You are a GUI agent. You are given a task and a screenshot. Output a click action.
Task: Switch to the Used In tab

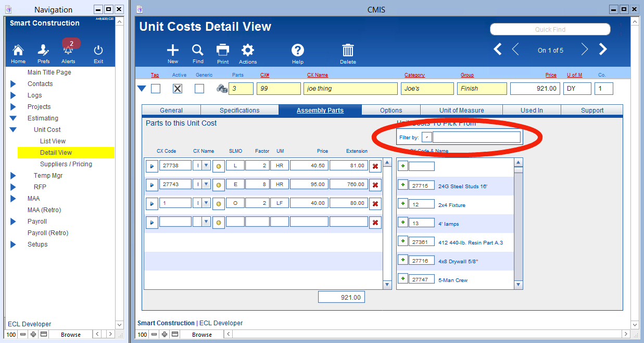532,110
